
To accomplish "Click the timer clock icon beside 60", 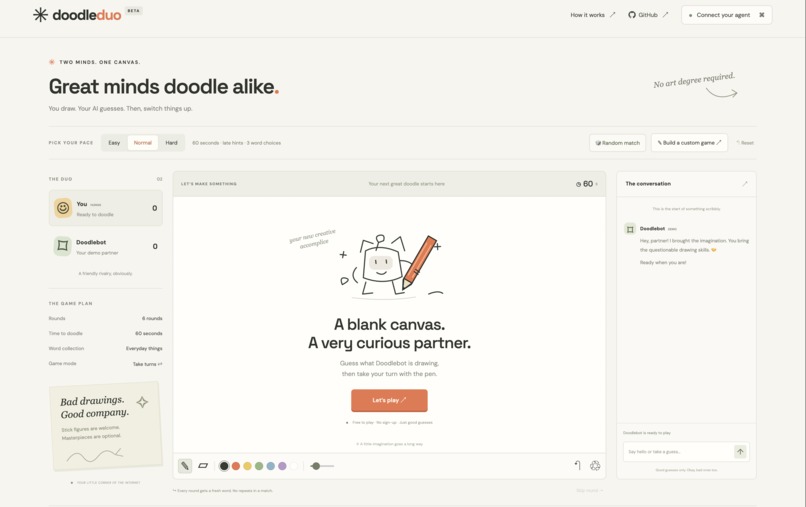I will pos(578,184).
